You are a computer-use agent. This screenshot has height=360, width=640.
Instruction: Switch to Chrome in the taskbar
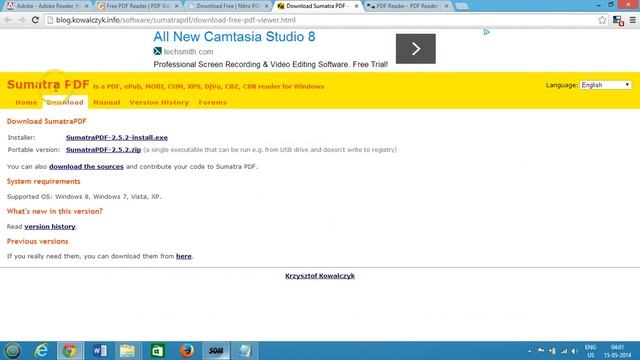[70, 351]
